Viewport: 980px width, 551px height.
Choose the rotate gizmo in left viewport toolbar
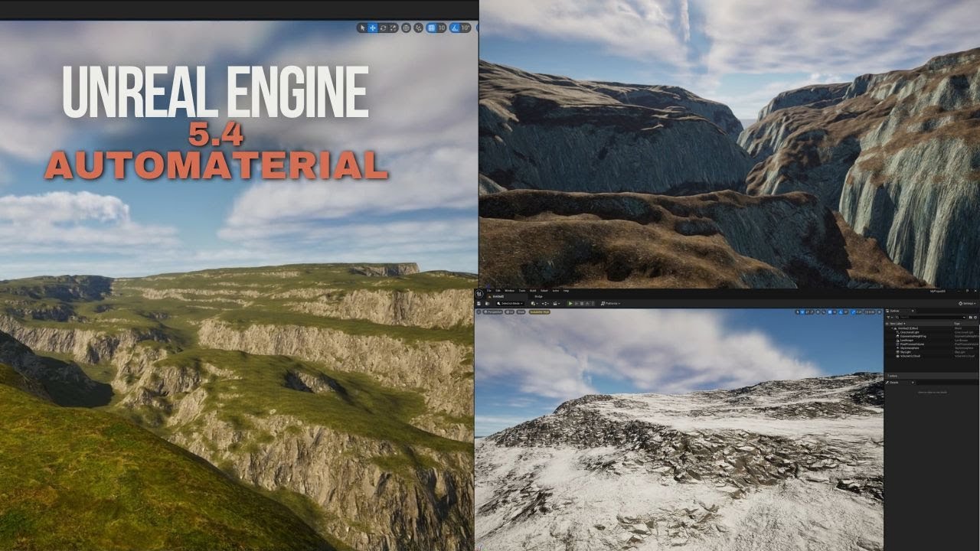coord(383,28)
